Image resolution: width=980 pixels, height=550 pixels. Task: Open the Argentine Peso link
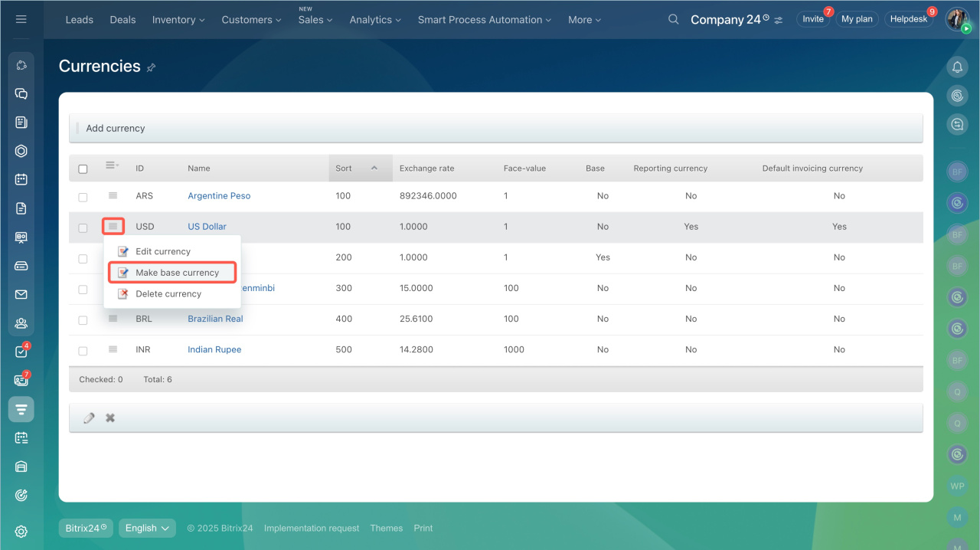point(219,195)
